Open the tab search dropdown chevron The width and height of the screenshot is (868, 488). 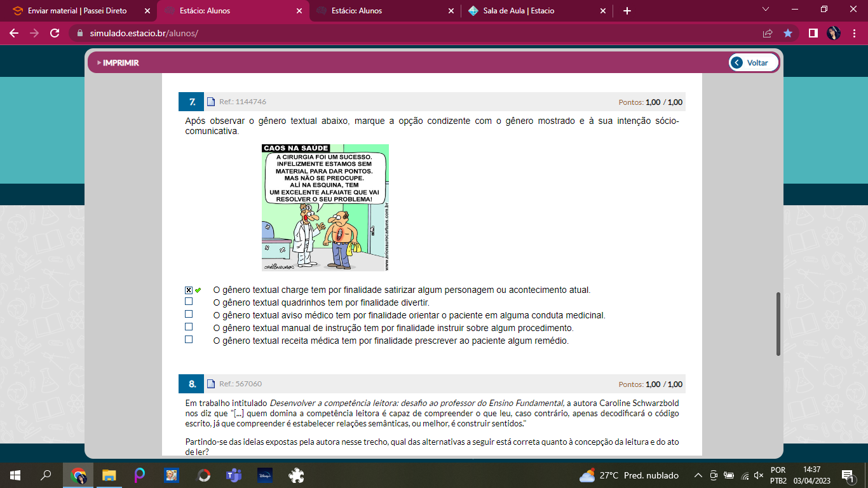[x=766, y=10]
